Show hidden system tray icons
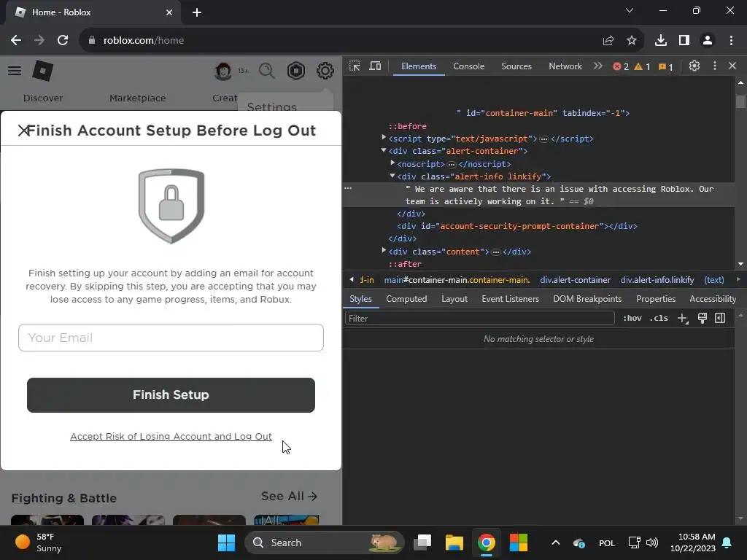 coord(555,542)
